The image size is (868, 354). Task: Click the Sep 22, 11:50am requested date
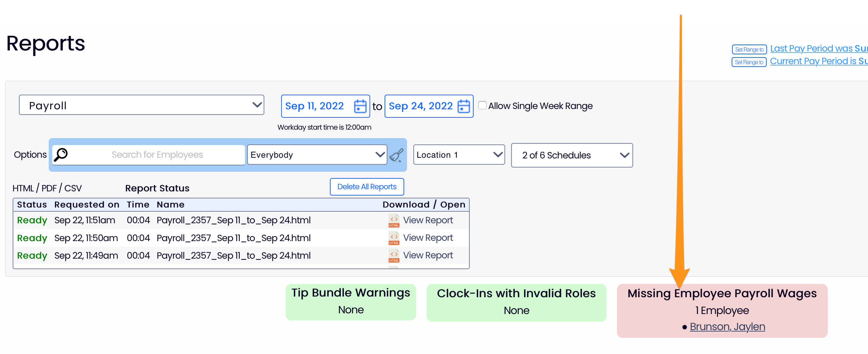pos(86,238)
